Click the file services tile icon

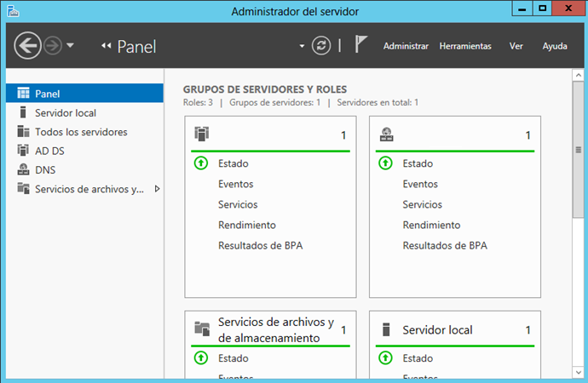202,329
